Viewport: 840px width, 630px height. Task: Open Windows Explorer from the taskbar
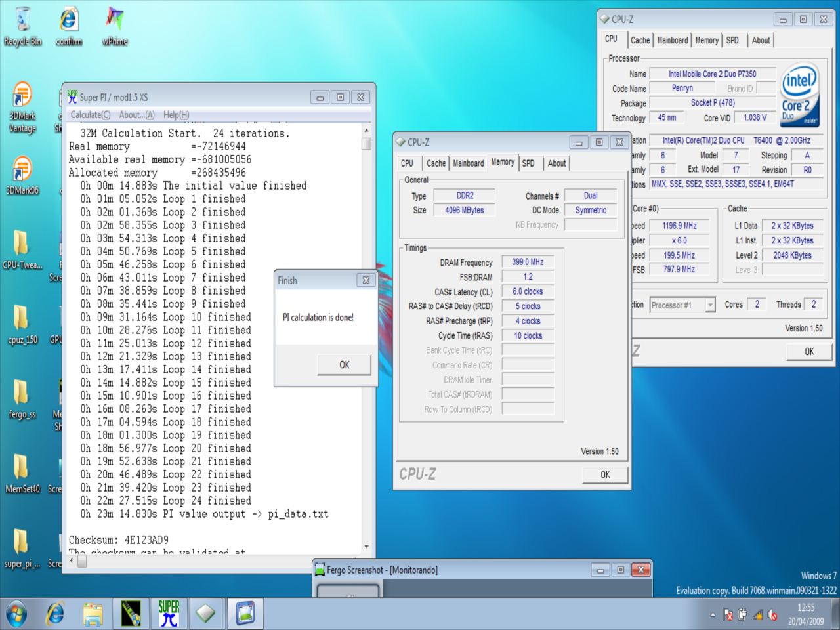93,614
